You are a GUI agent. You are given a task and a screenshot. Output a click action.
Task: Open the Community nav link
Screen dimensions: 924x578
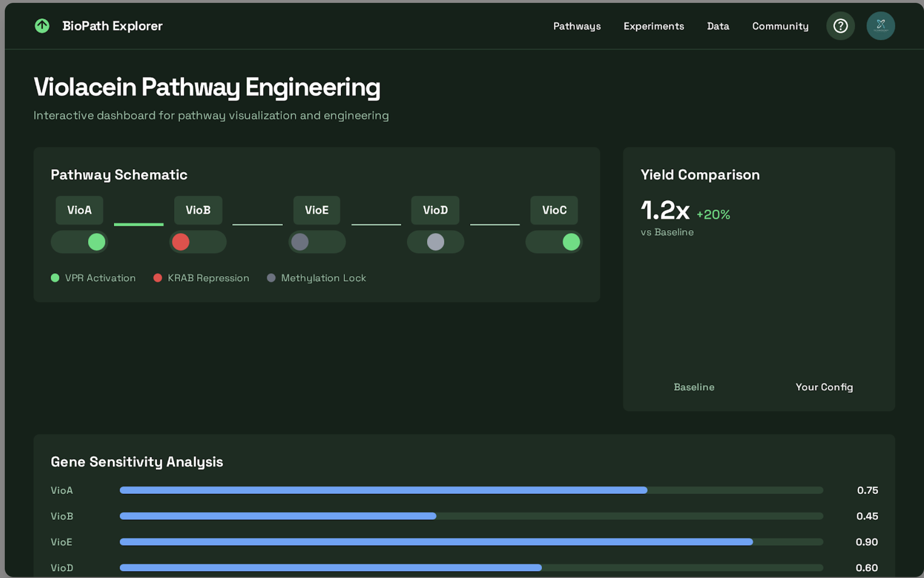pos(780,26)
